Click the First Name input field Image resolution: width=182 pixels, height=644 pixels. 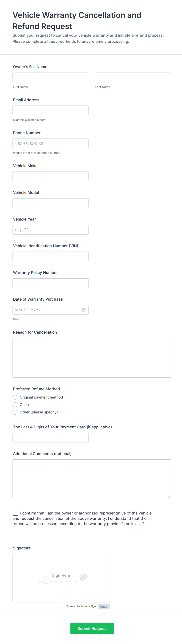click(51, 78)
